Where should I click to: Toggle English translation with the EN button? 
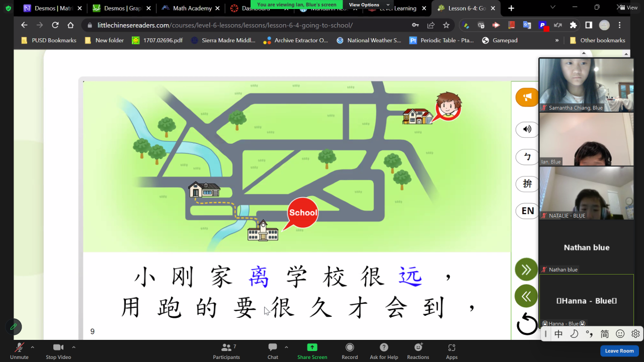[x=527, y=211]
